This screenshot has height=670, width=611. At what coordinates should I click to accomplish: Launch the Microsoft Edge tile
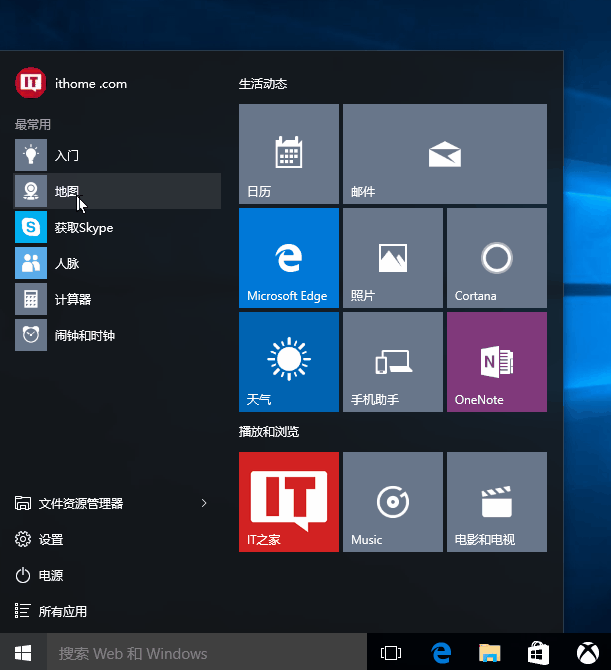(289, 258)
